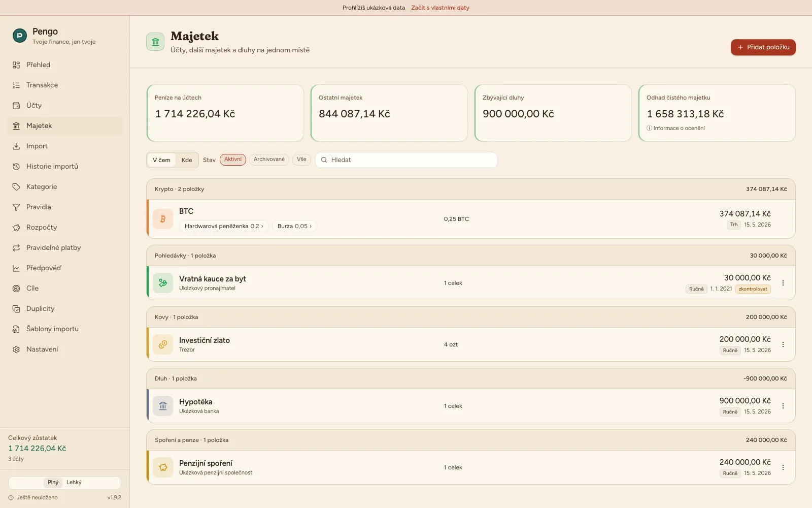Open Přehled via its dashboard icon

pos(16,65)
